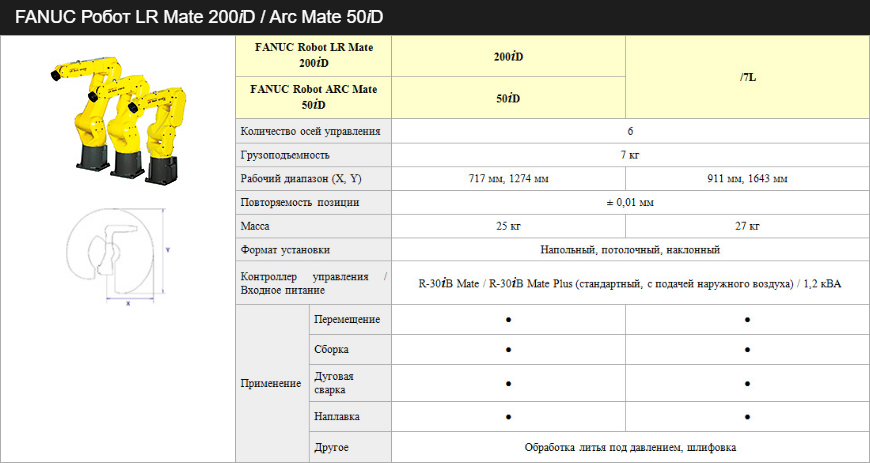Click the 911 мм, 1643 мм range value

(747, 179)
